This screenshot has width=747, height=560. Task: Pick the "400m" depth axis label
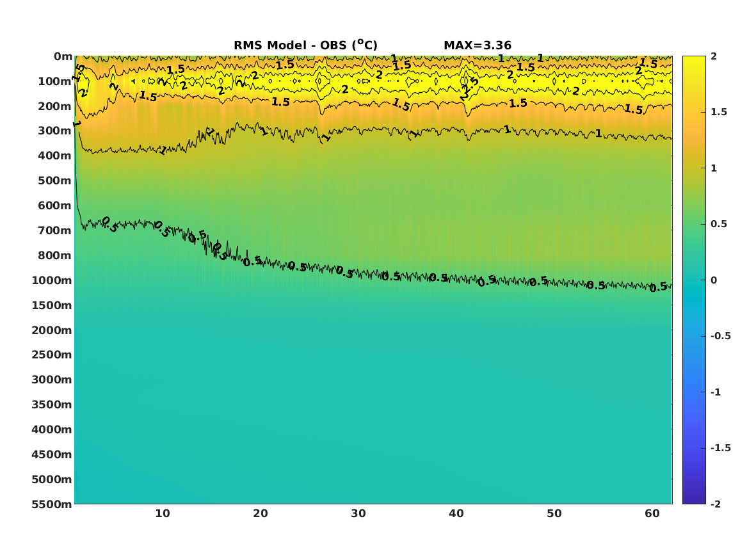coord(55,156)
